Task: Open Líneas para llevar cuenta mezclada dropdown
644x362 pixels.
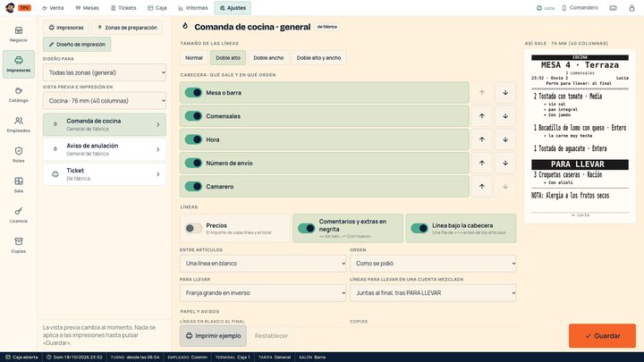Action: tap(433, 293)
